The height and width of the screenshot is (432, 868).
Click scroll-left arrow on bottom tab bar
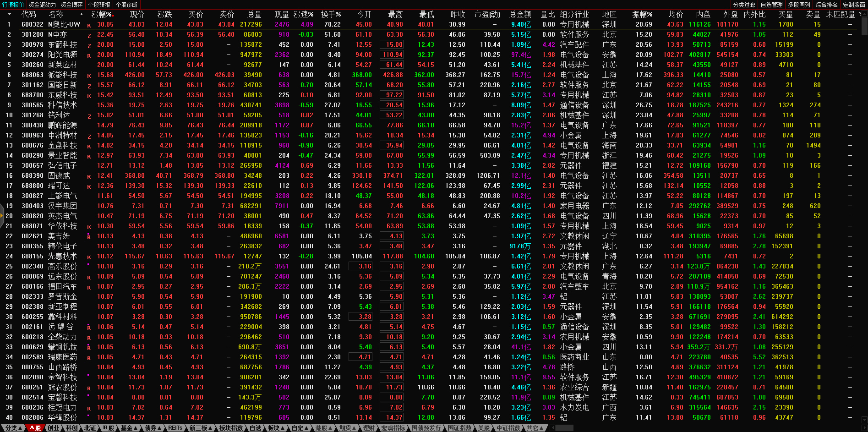coord(553,428)
